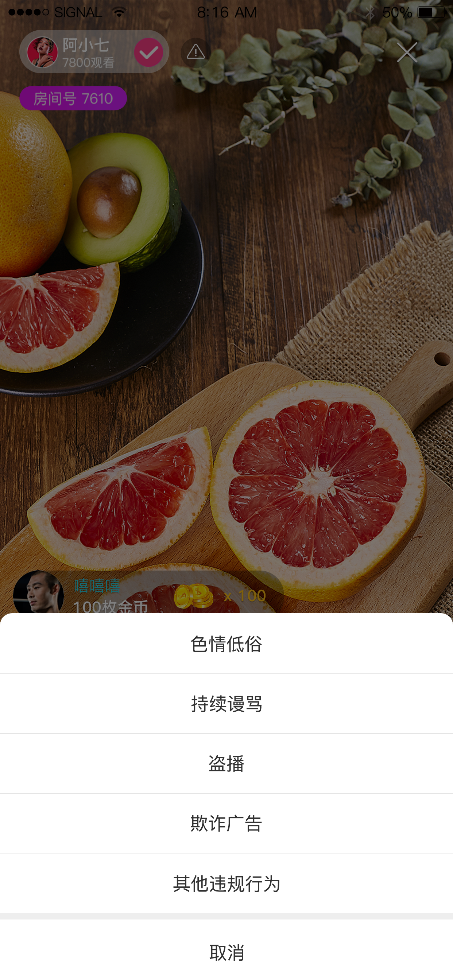The image size is (453, 980).
Task: Tap the warning report triangle icon
Action: [195, 52]
